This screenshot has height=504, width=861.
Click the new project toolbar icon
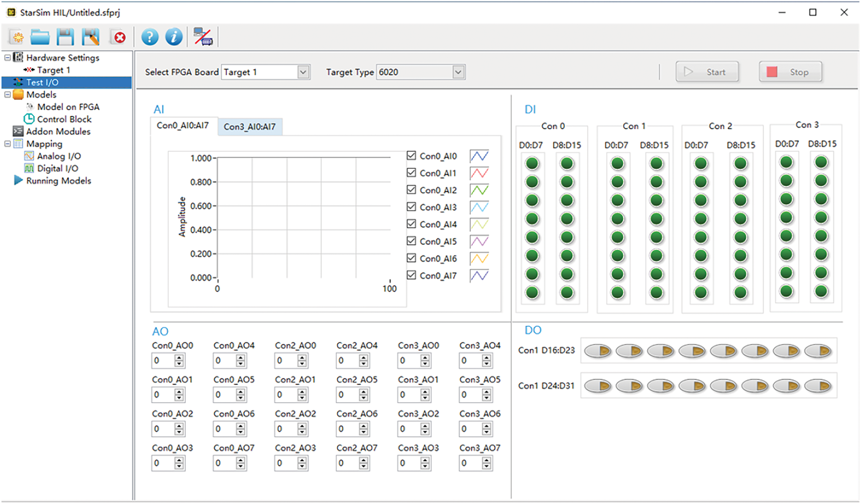pyautogui.click(x=18, y=37)
